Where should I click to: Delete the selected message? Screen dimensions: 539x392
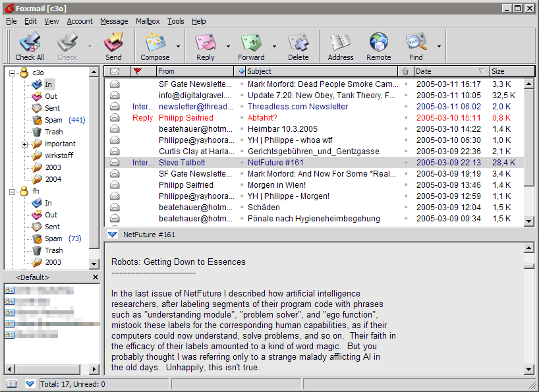pyautogui.click(x=298, y=46)
